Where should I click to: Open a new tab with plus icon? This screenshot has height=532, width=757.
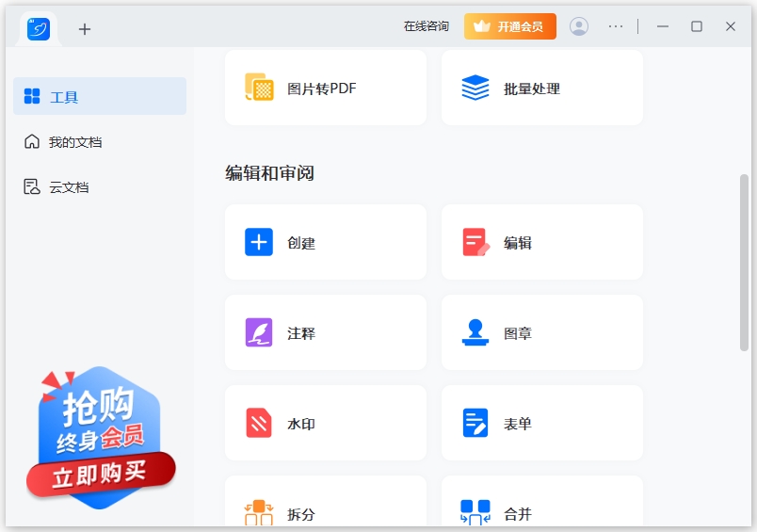tap(85, 29)
